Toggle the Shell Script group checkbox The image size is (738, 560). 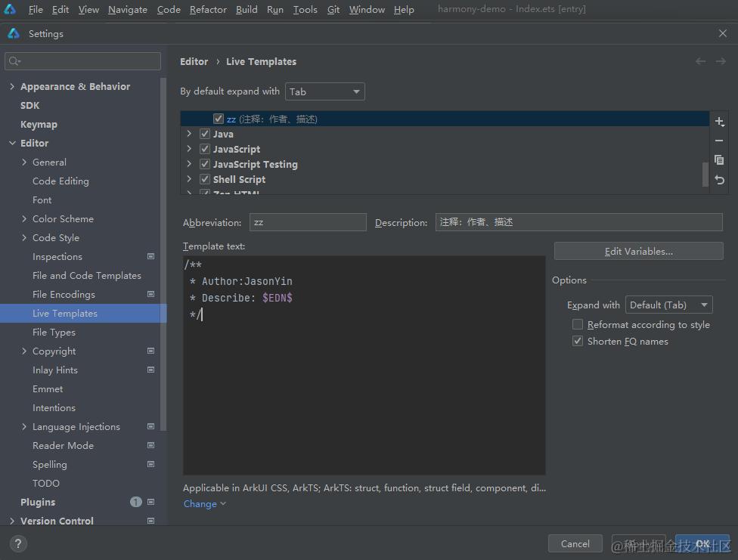click(x=205, y=179)
